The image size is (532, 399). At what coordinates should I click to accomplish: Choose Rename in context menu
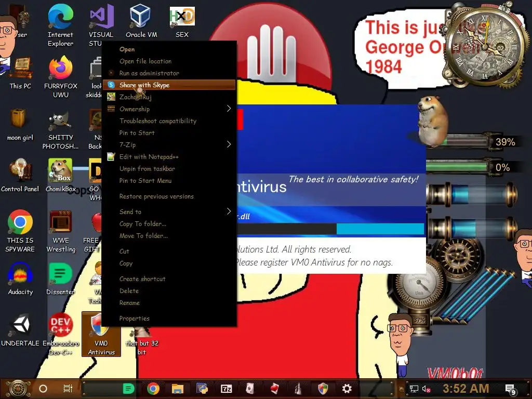pos(169,303)
